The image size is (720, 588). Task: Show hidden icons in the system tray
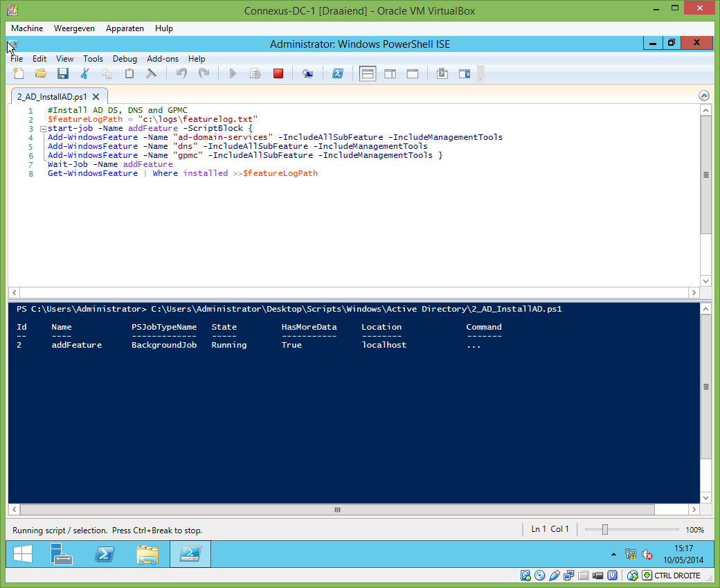pyautogui.click(x=613, y=554)
